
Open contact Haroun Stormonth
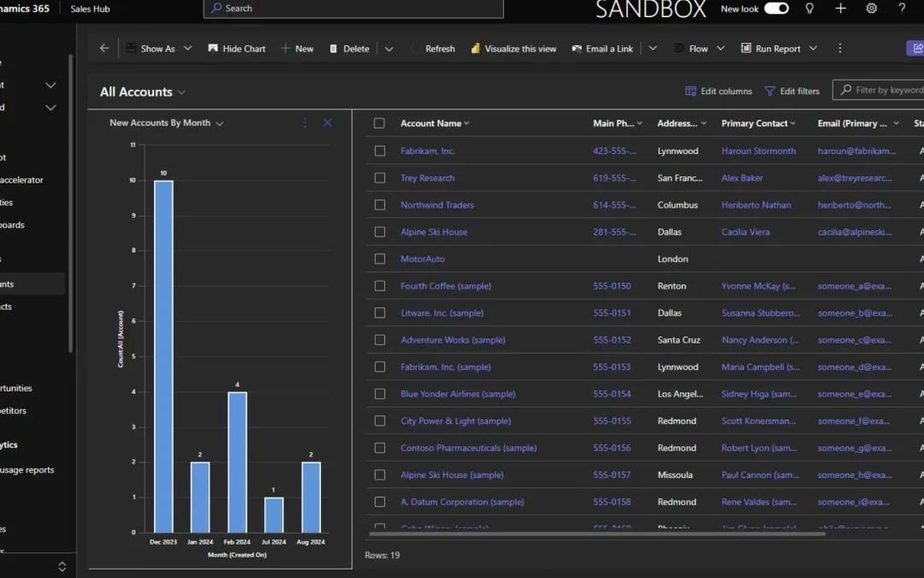pos(758,151)
